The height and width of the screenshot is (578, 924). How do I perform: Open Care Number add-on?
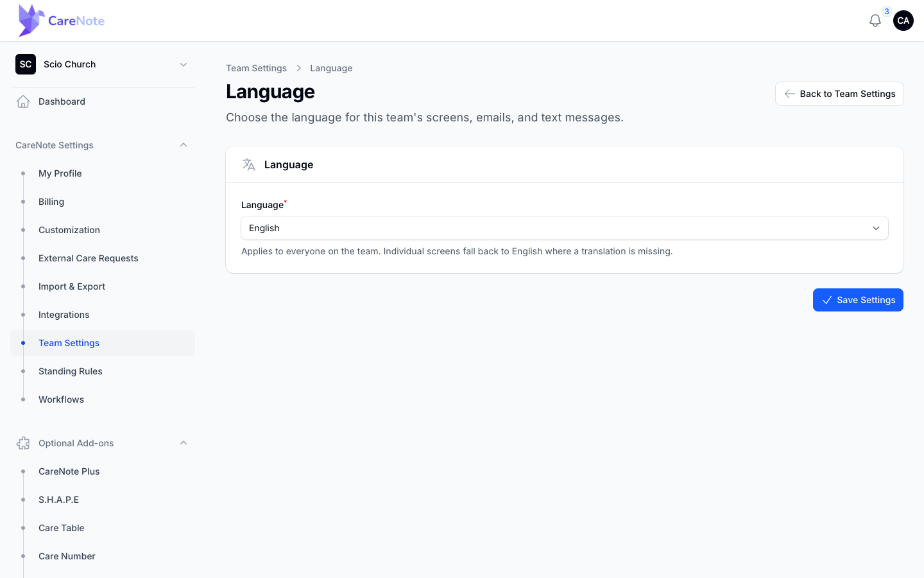(103, 556)
